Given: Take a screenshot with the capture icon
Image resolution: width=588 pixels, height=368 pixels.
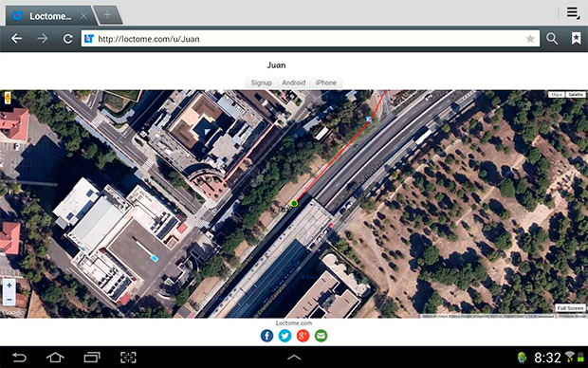Looking at the screenshot, I should click(x=128, y=358).
